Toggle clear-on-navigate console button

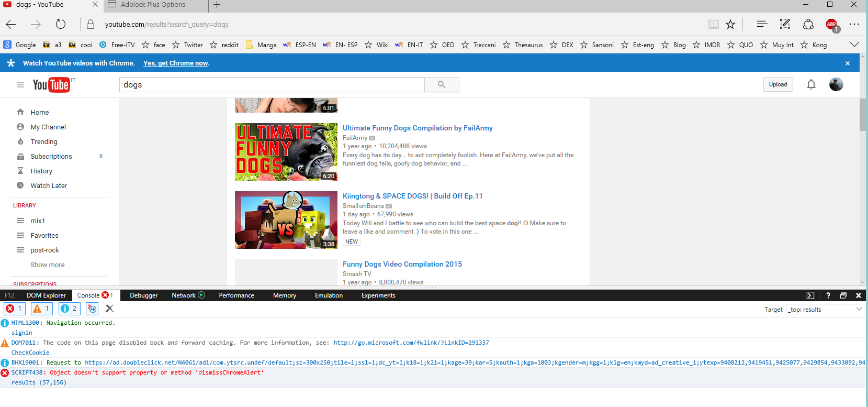pos(92,309)
